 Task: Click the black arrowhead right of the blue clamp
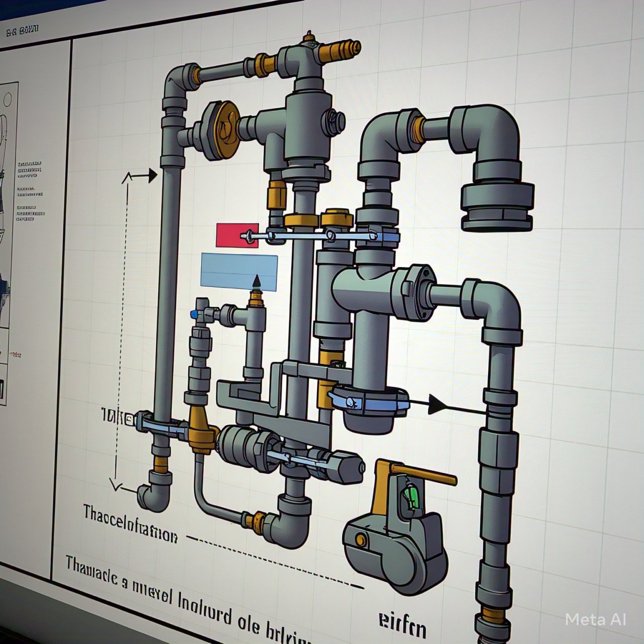pyautogui.click(x=437, y=404)
